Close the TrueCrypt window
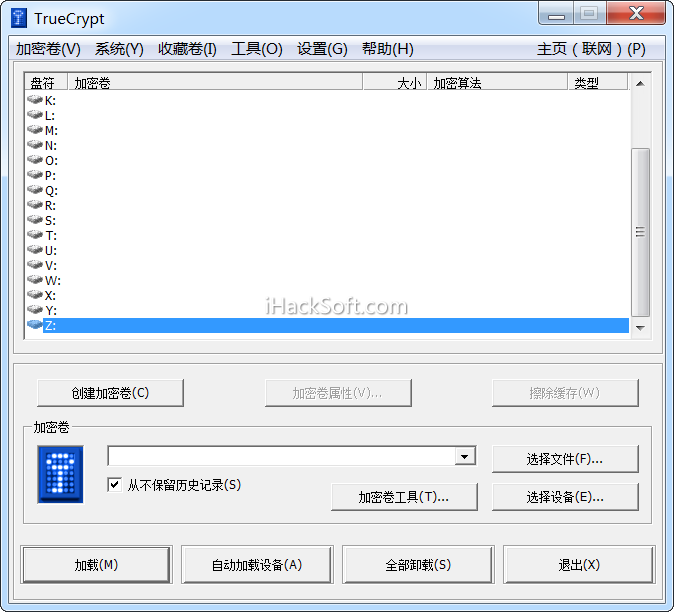The height and width of the screenshot is (612, 674). pyautogui.click(x=636, y=13)
